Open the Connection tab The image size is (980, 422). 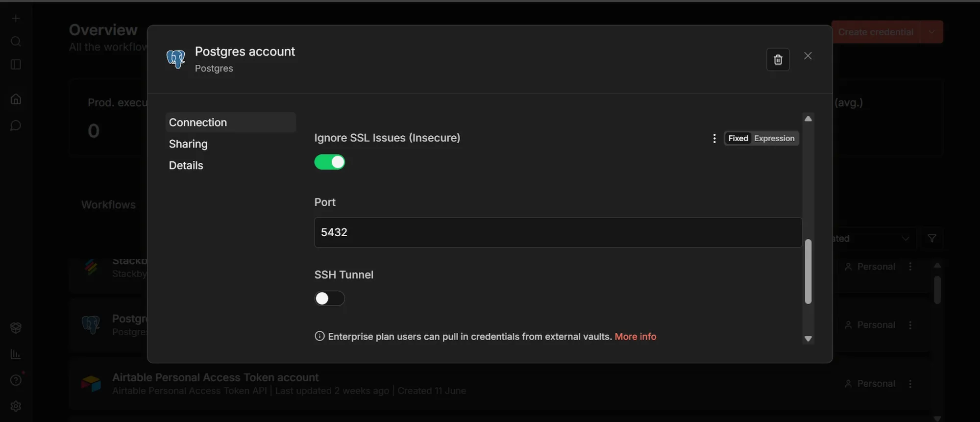[x=230, y=123]
